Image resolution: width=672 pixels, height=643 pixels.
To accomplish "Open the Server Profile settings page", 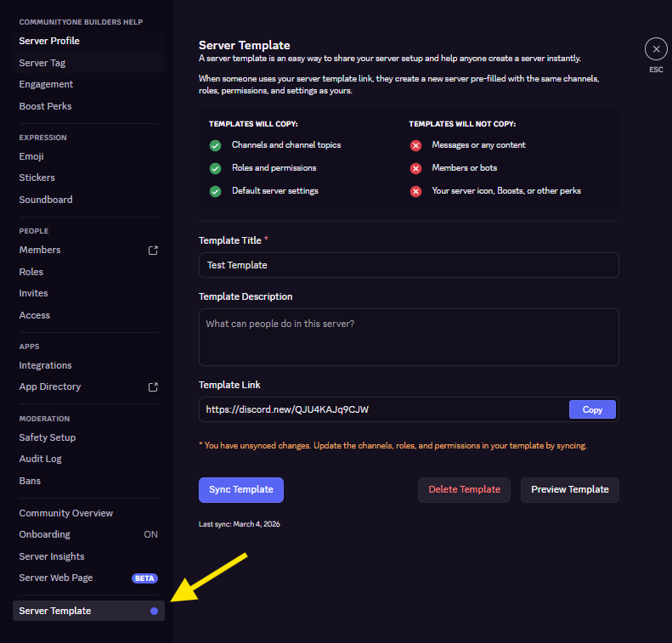I will point(88,41).
